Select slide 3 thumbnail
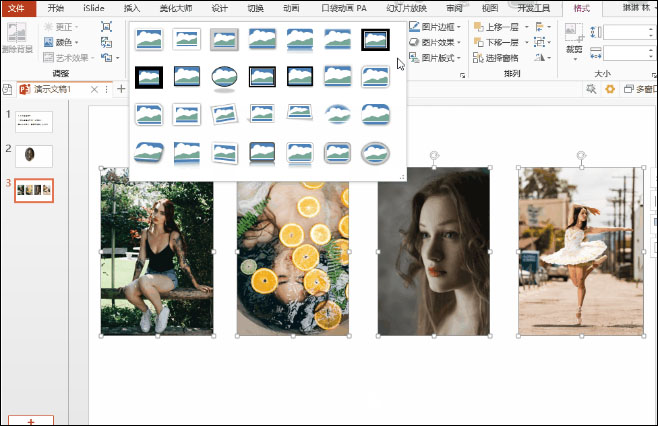658x426 pixels. (34, 190)
